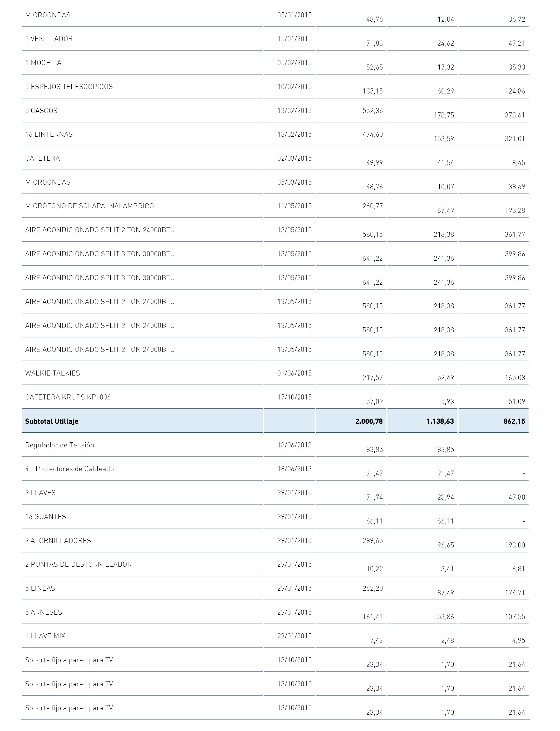Click the CAFETERA KRUPS KP1006 row label

(x=68, y=397)
